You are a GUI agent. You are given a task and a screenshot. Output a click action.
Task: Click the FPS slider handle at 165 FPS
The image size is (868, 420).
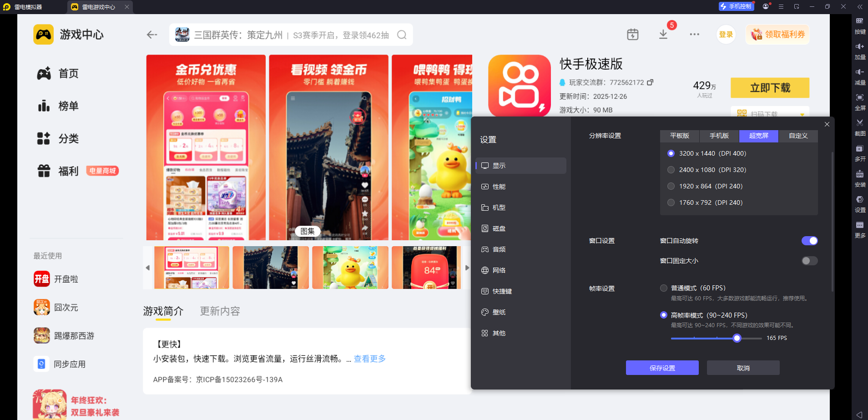point(737,338)
